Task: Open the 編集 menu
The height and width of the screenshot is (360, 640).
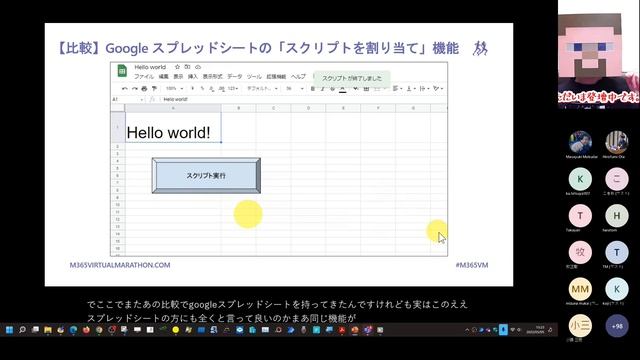Action: [163, 77]
